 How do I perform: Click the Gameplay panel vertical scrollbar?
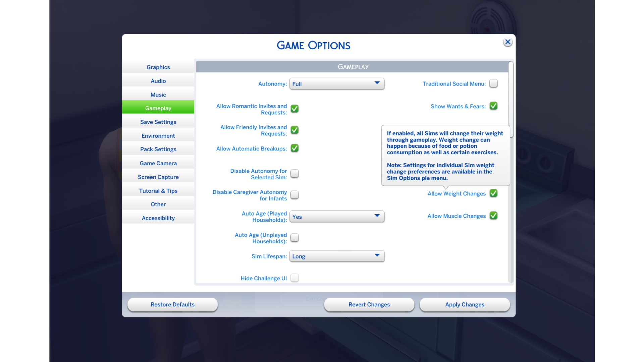click(511, 100)
